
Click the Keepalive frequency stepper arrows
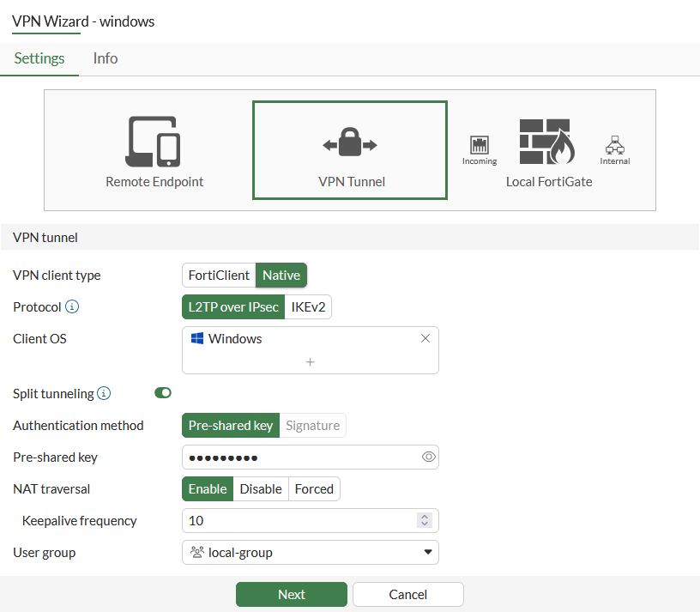pyautogui.click(x=425, y=520)
